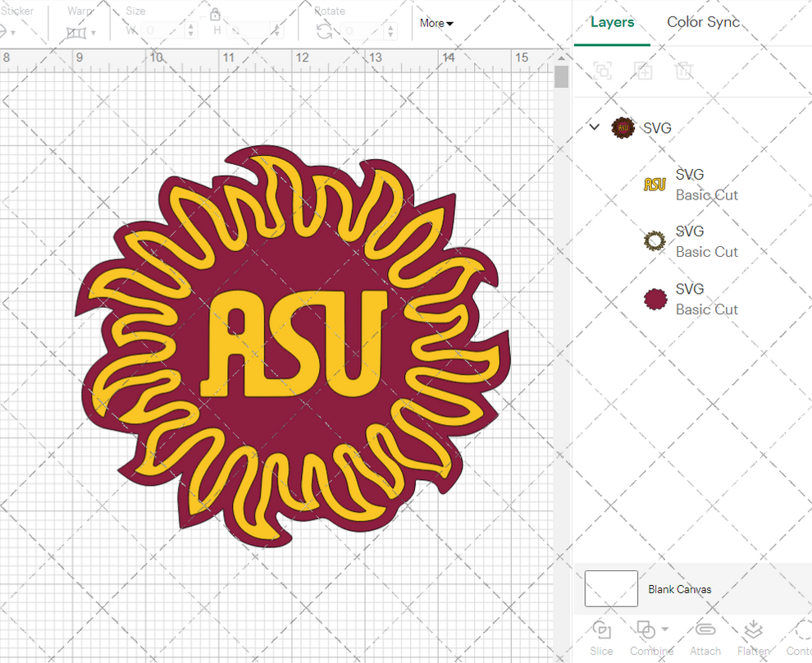Image resolution: width=812 pixels, height=663 pixels.
Task: Switch to the Layers tab
Action: pyautogui.click(x=612, y=22)
